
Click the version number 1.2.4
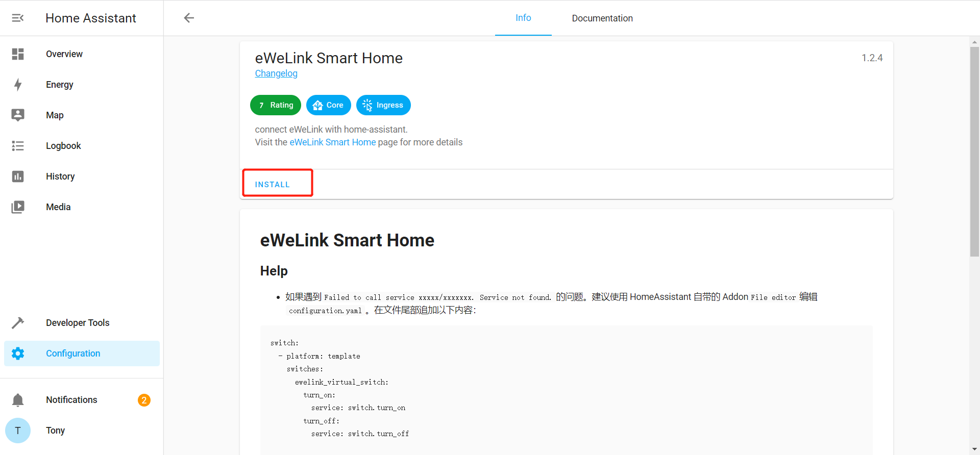[x=872, y=58]
